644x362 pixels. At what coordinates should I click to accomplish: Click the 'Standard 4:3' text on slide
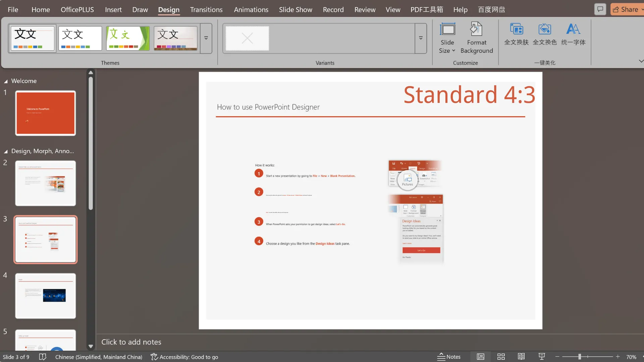[470, 95]
